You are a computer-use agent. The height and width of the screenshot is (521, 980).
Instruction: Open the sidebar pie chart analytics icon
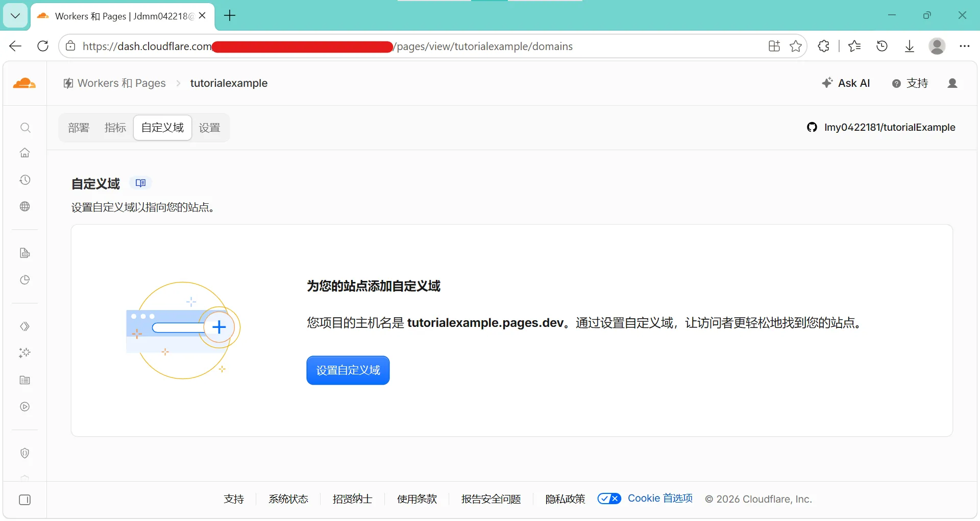click(25, 280)
